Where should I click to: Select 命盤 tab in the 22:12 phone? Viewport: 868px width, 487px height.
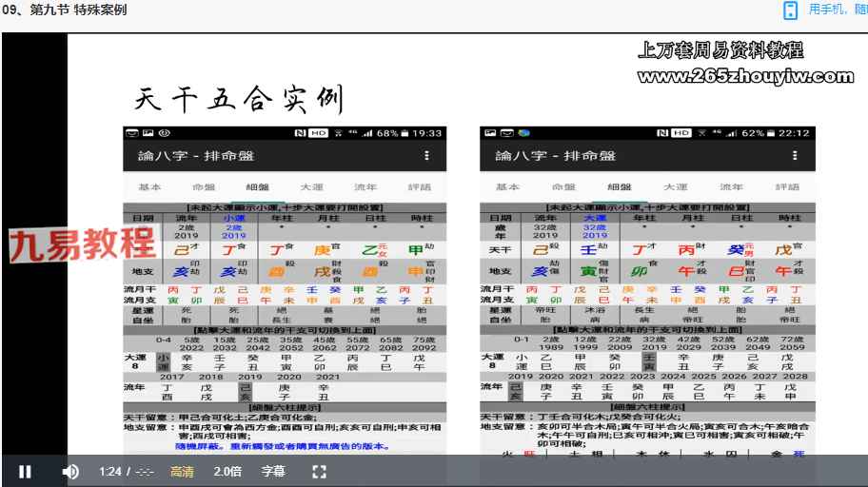coord(564,187)
